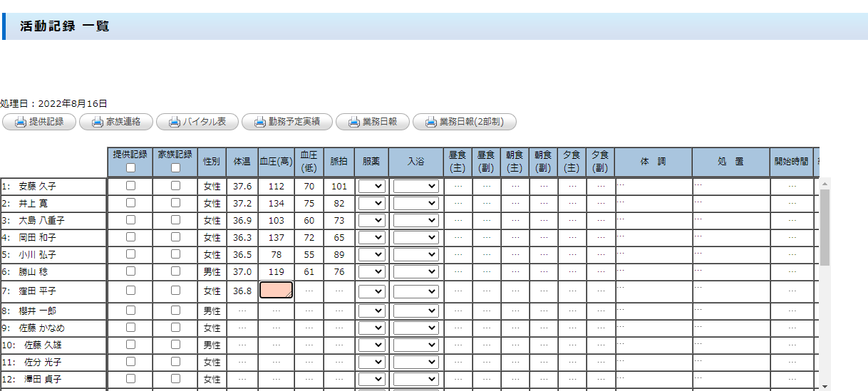The image size is (868, 391).
Task: Toggle the 家族記録 header checkbox
Action: click(x=175, y=168)
